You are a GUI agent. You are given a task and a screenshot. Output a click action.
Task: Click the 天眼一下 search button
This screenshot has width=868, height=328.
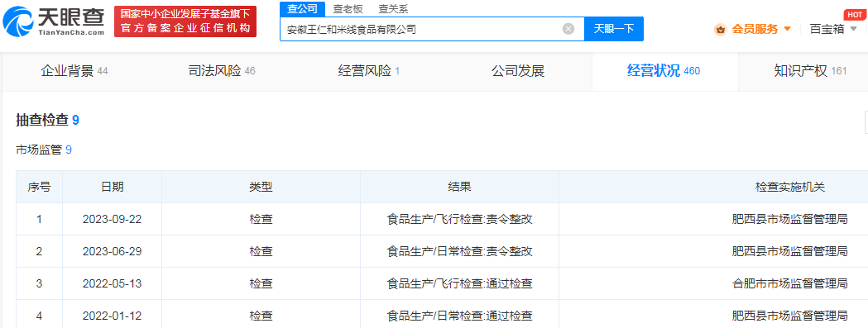pyautogui.click(x=614, y=29)
